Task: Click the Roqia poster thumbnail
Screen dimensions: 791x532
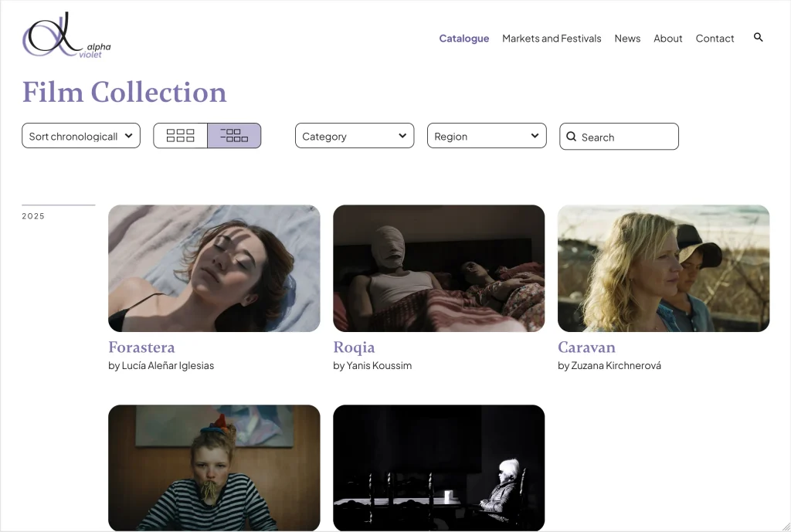Action: coord(439,268)
